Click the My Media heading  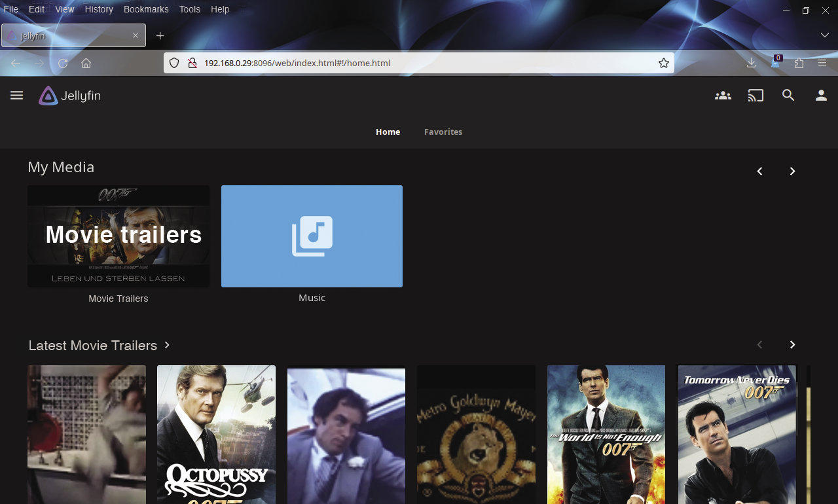pos(61,167)
